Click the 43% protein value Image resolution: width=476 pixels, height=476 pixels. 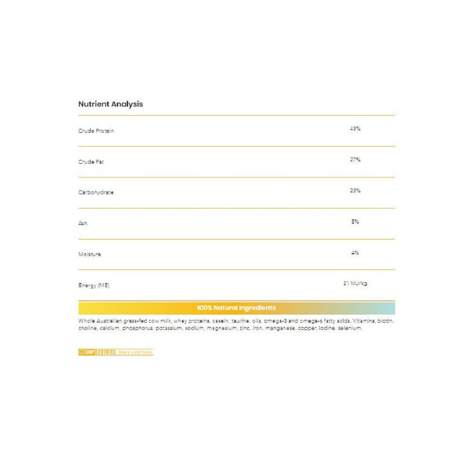[x=355, y=129]
